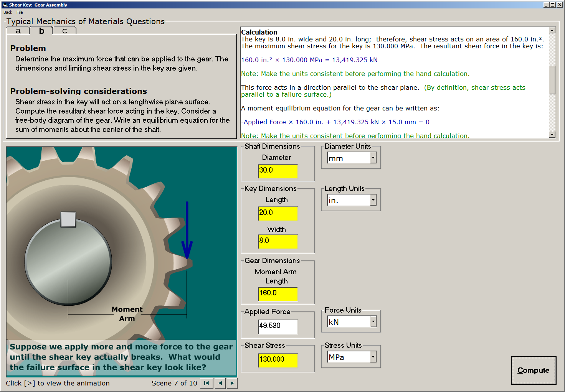Select the Shaft Diameter value field
The image size is (565, 392).
tap(278, 171)
